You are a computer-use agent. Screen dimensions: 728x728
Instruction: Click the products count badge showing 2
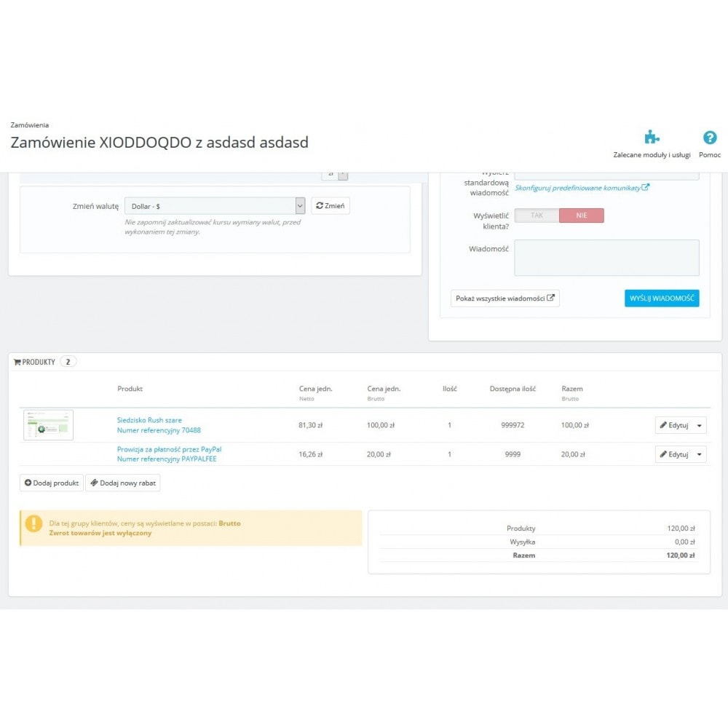tap(68, 362)
